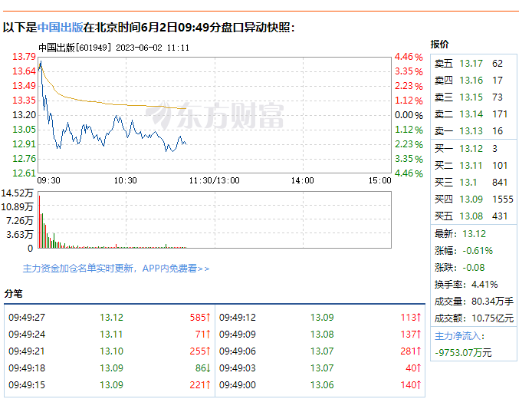The width and height of the screenshot is (532, 399).
Task: Click the 14:00 time axis label
Action: click(302, 180)
